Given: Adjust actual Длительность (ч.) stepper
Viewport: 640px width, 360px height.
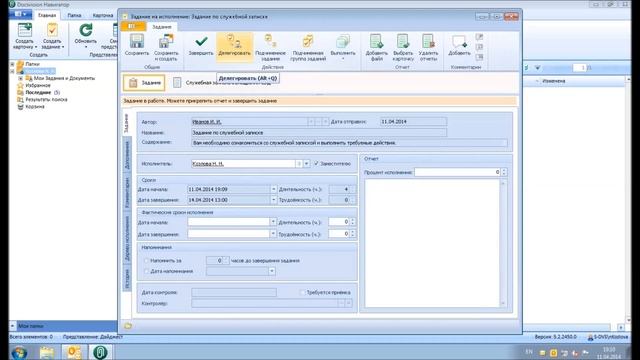Looking at the screenshot, I should tap(352, 222).
